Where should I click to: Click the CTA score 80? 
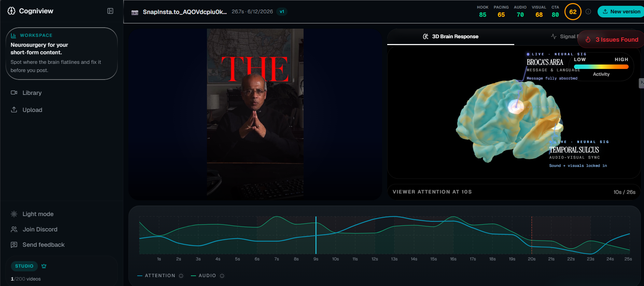[x=555, y=15]
